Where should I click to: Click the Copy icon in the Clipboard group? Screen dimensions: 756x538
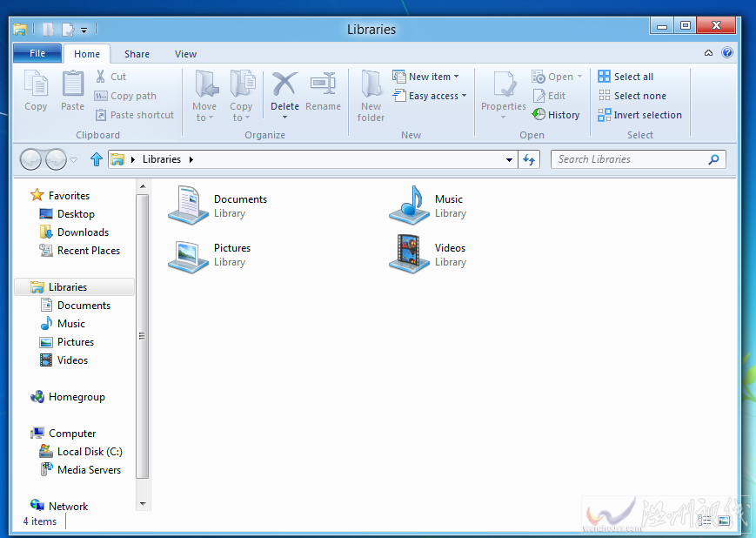click(35, 91)
